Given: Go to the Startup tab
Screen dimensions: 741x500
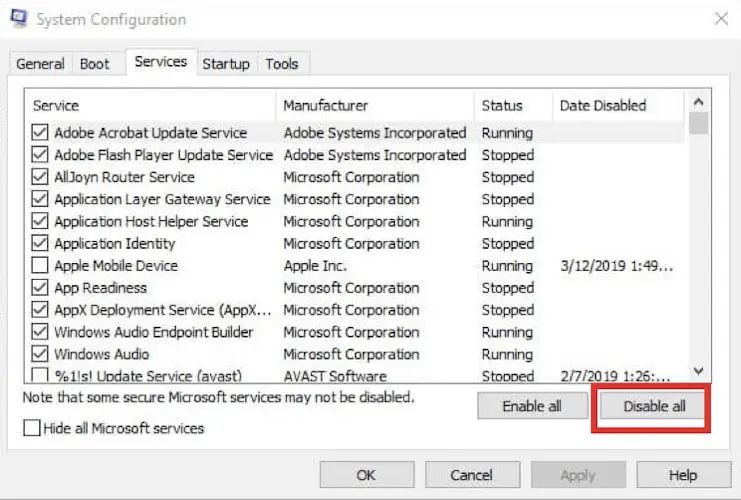Looking at the screenshot, I should [x=226, y=64].
